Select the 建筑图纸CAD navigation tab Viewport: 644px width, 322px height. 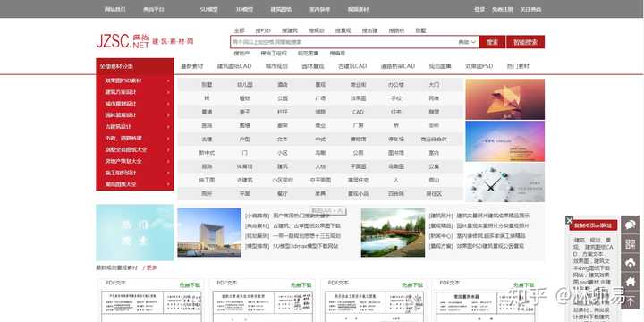click(234, 66)
